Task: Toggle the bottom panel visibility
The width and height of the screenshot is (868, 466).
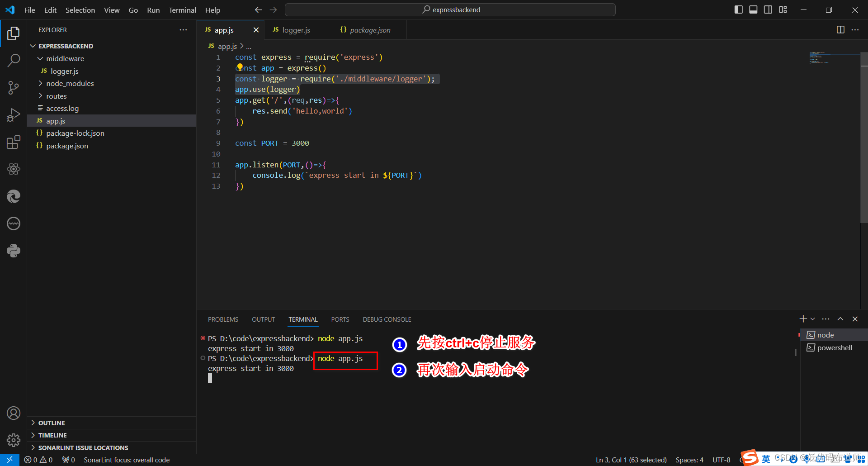Action: pyautogui.click(x=753, y=10)
